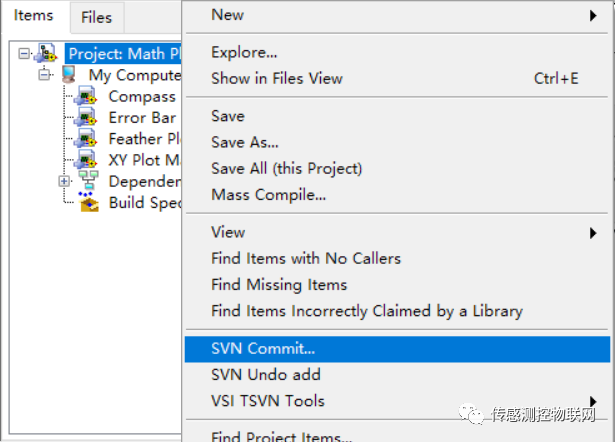Screen dimensions: 615x442
Task: Collapse the My Computer node
Action: point(45,75)
